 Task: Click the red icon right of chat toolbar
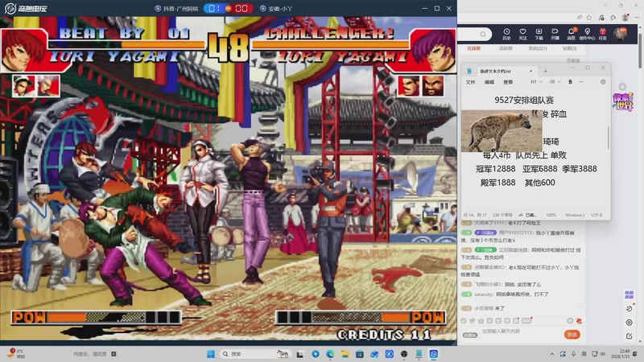[x=579, y=320]
